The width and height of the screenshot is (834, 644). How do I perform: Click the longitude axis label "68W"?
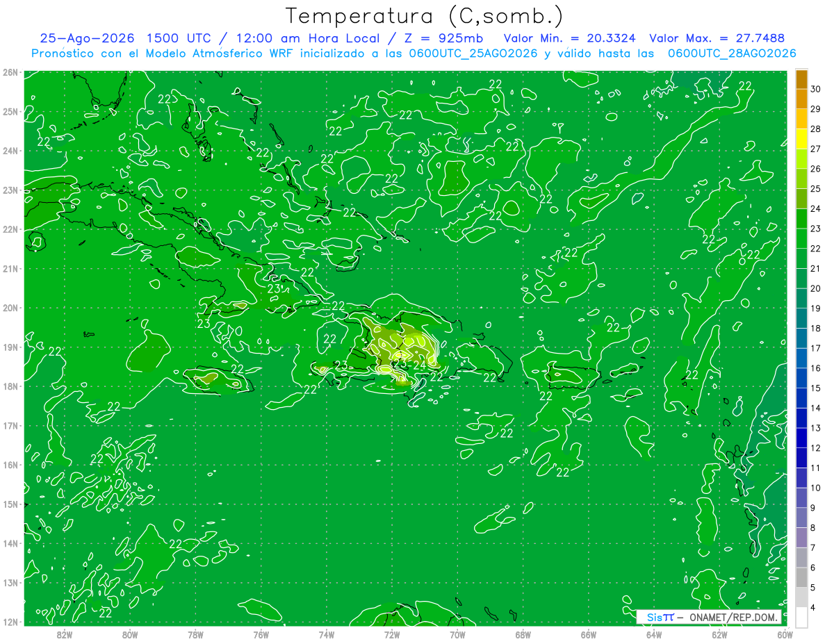(523, 634)
